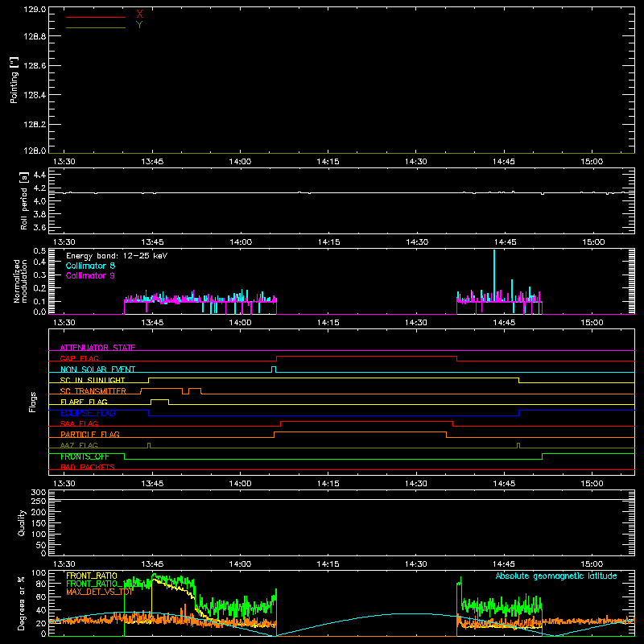
Task: Select the Y legend label
Action: tap(139, 25)
